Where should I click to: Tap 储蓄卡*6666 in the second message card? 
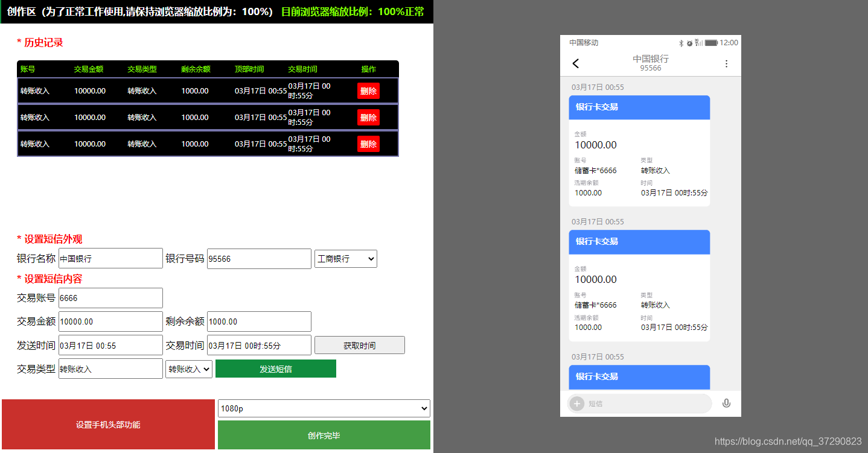(596, 305)
